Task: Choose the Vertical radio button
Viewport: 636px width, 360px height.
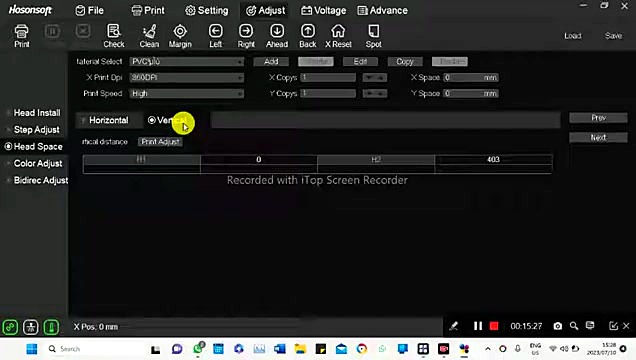Action: pos(167,120)
